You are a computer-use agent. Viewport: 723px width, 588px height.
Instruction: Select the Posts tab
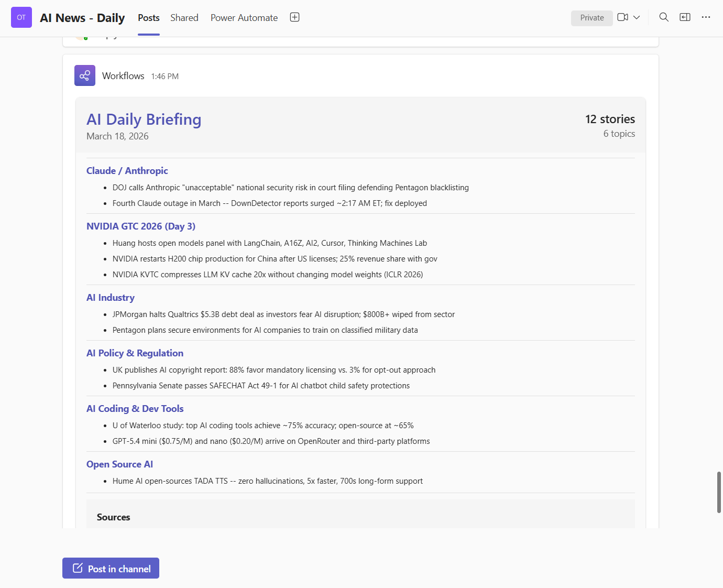tap(148, 18)
